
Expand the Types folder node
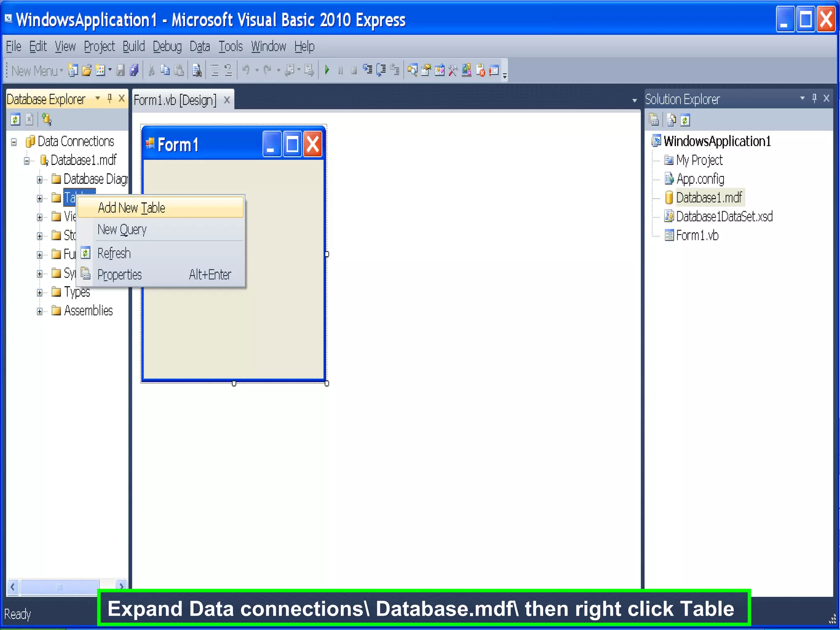tap(39, 292)
